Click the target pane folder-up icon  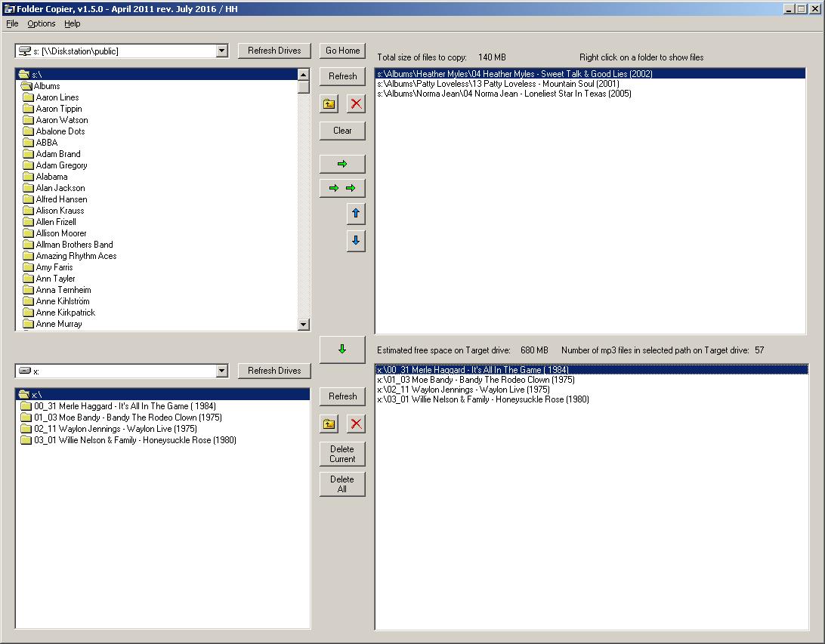tap(329, 424)
